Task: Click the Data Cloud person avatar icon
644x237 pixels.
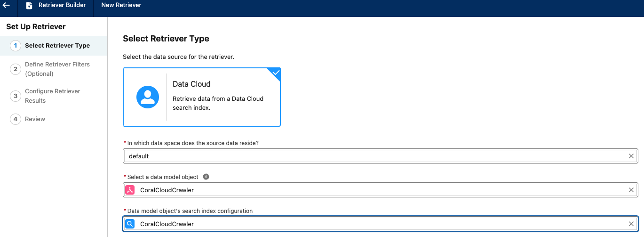Action: 148,97
